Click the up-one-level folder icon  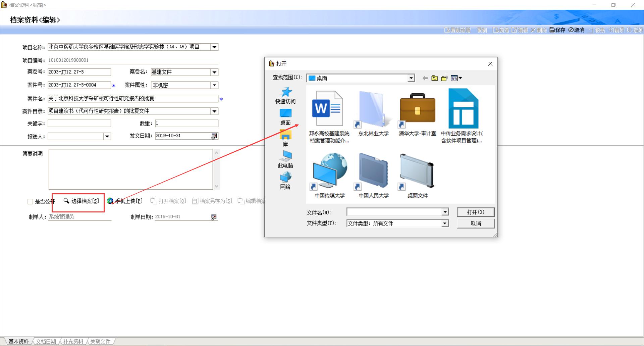pyautogui.click(x=435, y=78)
